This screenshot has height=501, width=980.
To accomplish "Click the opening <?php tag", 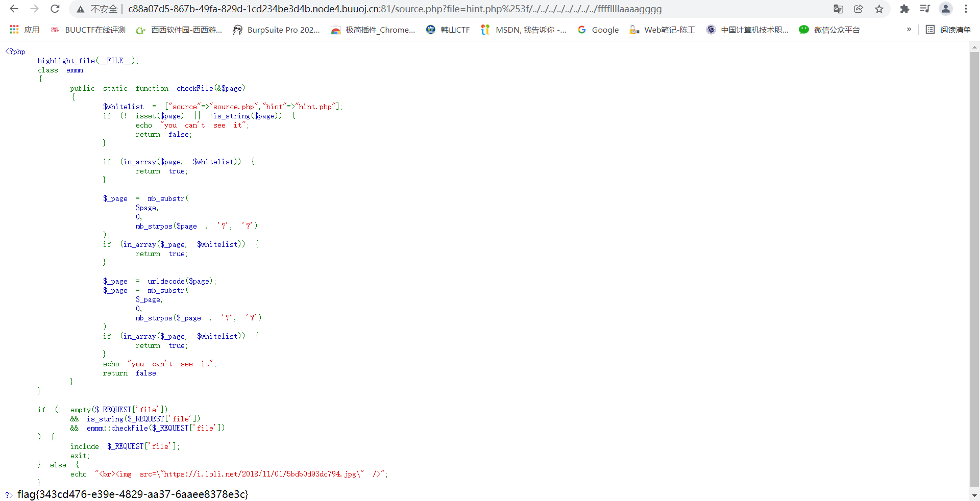I will [15, 52].
